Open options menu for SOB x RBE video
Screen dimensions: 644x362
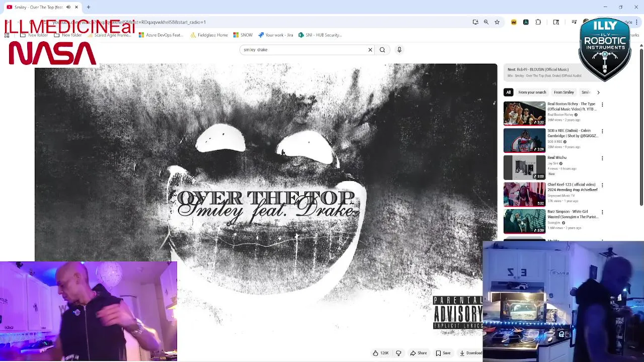(602, 131)
